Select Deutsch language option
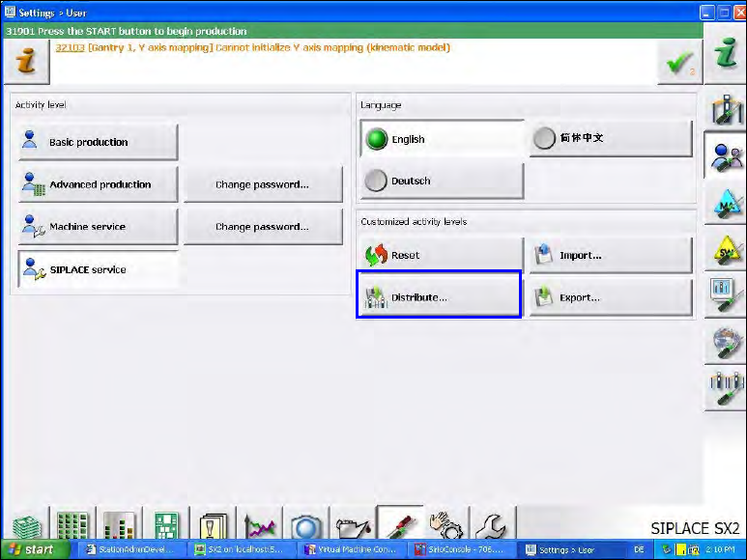The height and width of the screenshot is (560, 747). tap(442, 181)
